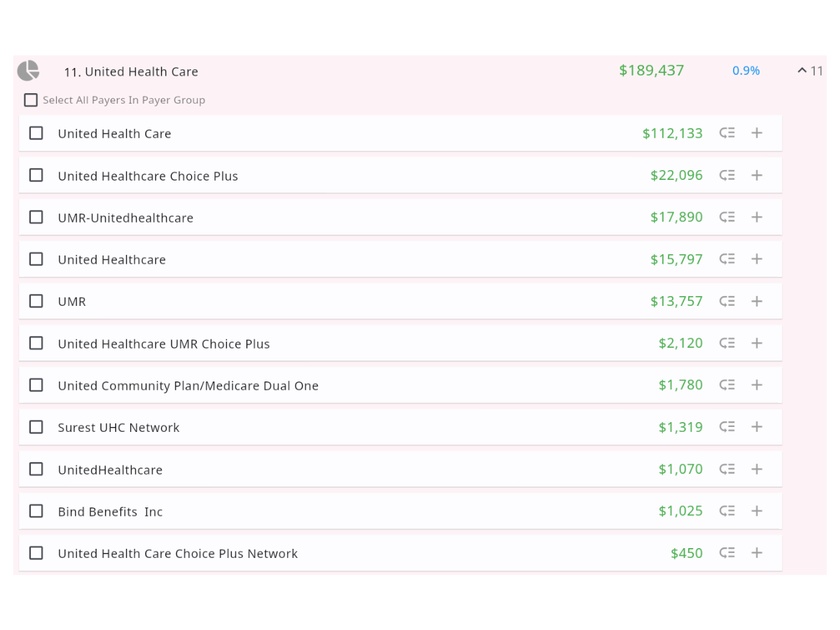Screen dimensions: 840x630
Task: Click the group total $189,437
Action: 652,71
